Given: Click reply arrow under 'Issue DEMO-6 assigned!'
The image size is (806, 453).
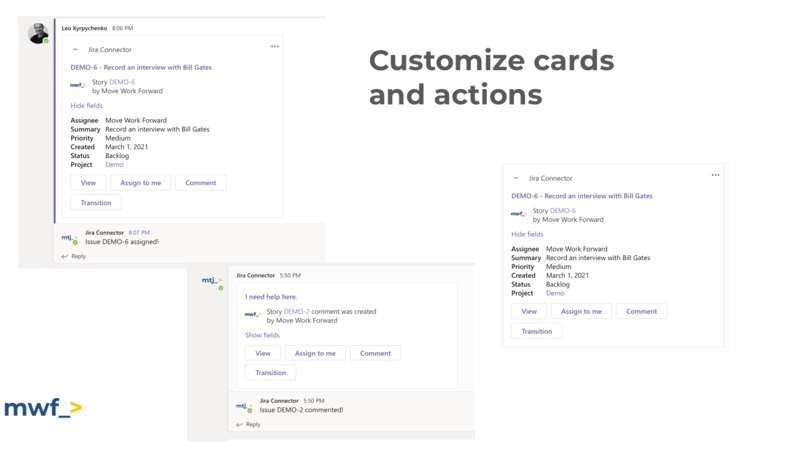Looking at the screenshot, I should coord(65,256).
